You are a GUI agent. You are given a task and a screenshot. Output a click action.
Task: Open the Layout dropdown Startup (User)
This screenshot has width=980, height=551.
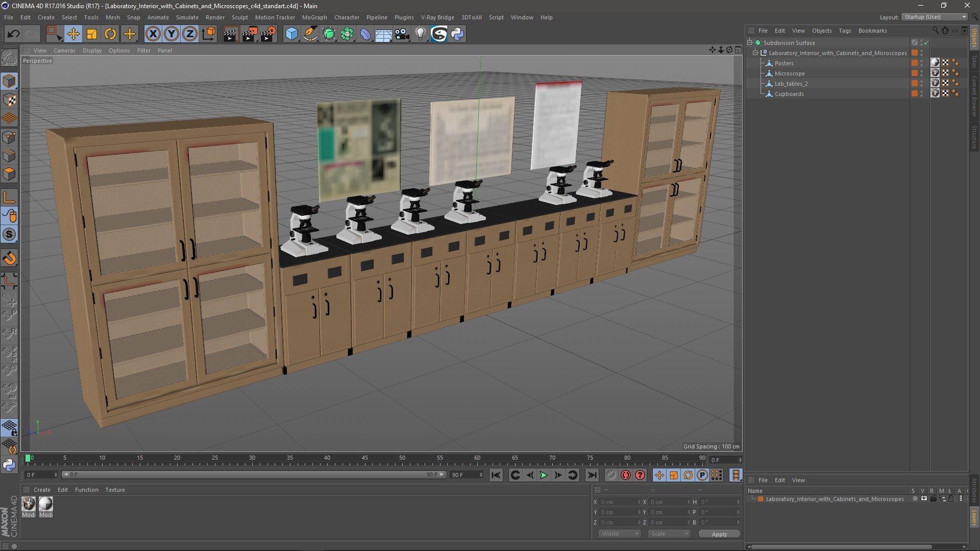point(935,17)
